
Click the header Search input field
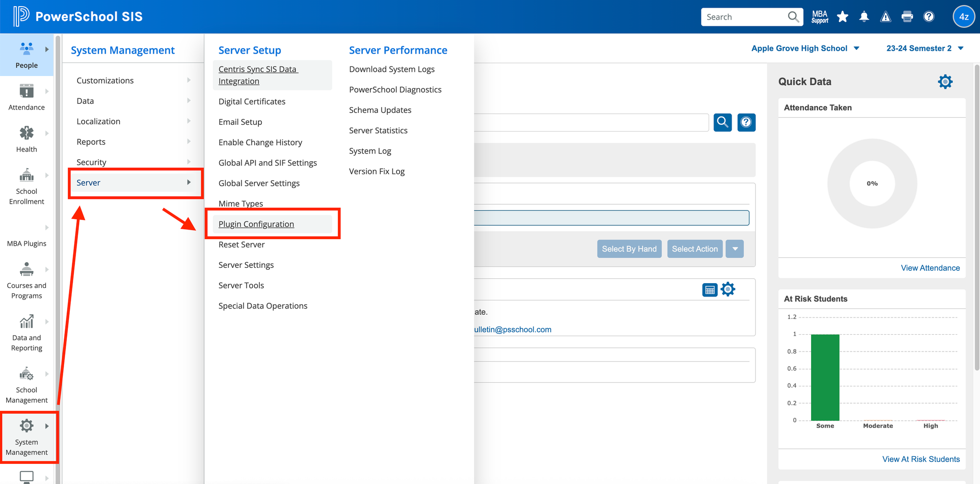[744, 17]
